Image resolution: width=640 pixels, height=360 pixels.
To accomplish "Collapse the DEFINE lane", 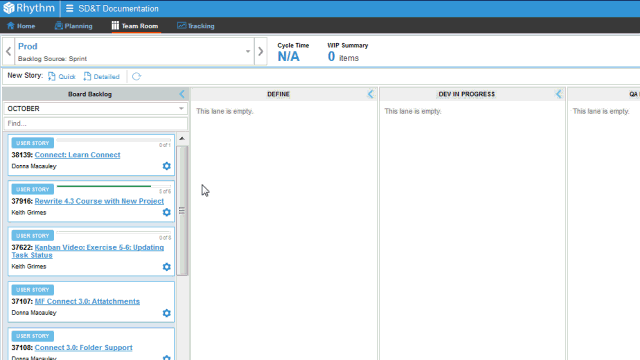I will [371, 94].
